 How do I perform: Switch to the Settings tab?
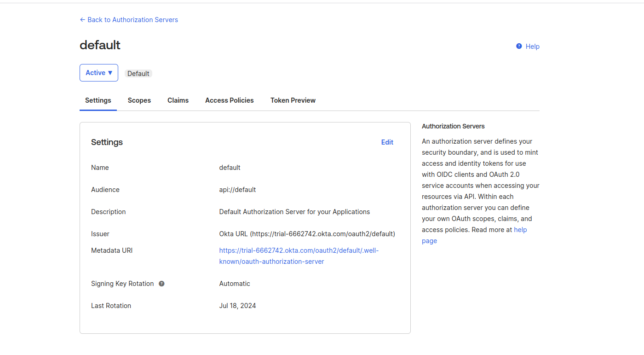pos(98,100)
